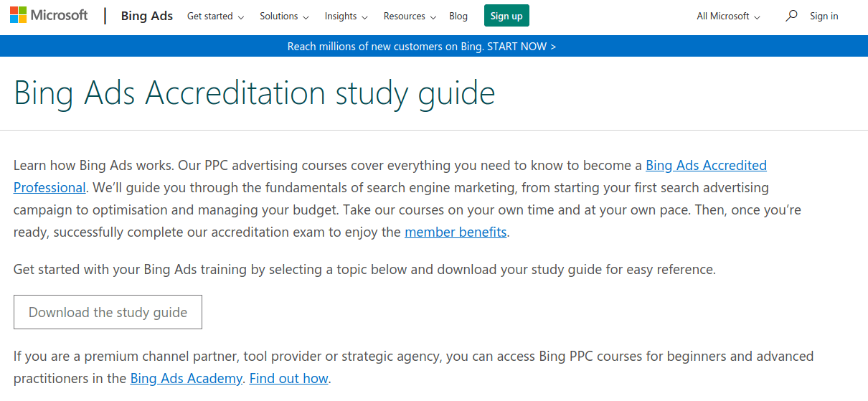Image resolution: width=868 pixels, height=401 pixels.
Task: Open the search magnifier icon
Action: (x=791, y=16)
